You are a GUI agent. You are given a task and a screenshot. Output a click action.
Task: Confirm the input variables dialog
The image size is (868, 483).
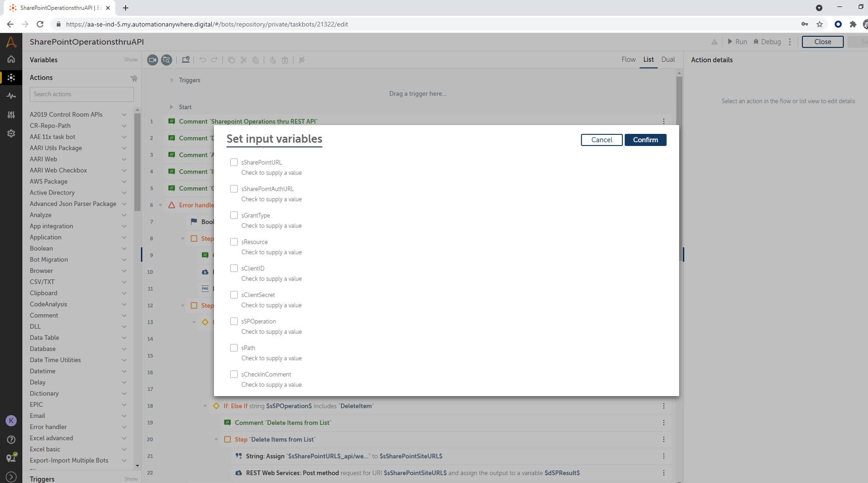click(646, 140)
